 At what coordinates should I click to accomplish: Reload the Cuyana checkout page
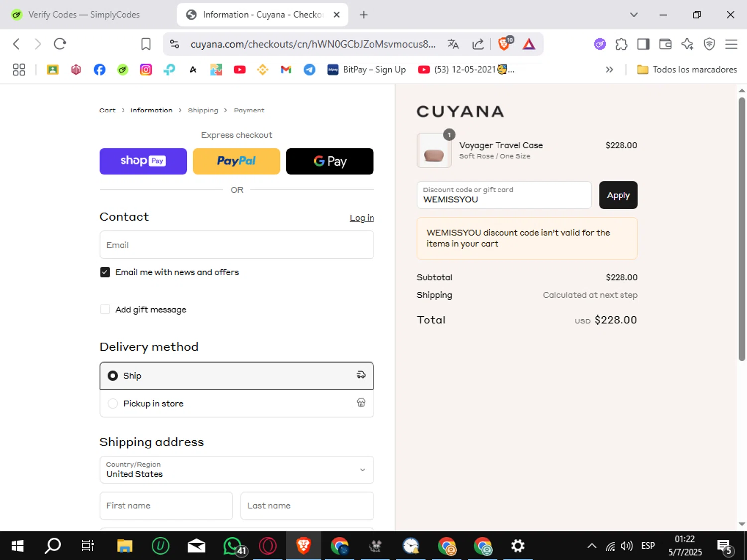pyautogui.click(x=60, y=44)
